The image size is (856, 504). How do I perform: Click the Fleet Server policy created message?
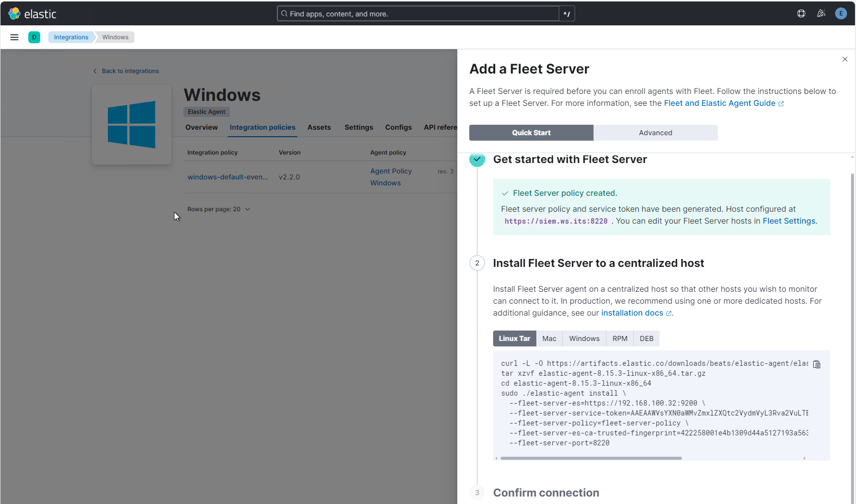click(565, 193)
